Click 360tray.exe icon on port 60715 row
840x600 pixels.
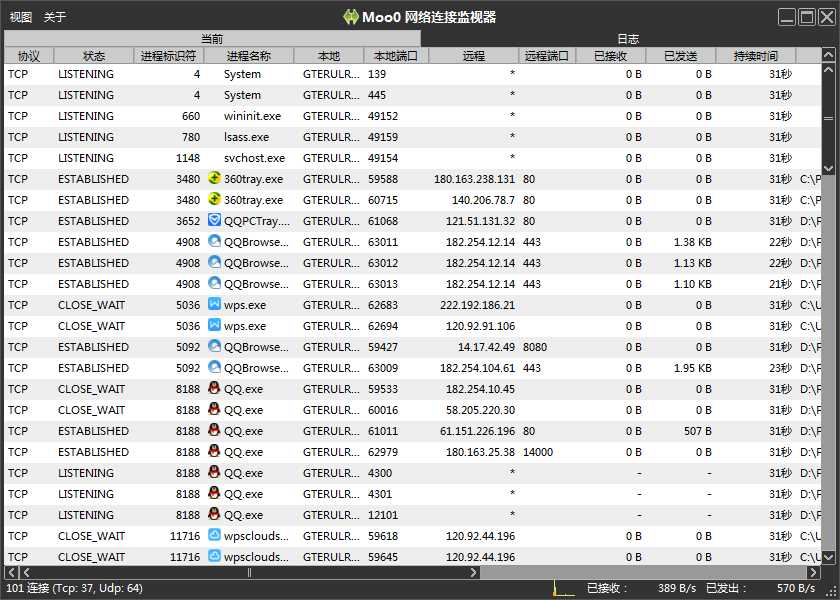214,199
